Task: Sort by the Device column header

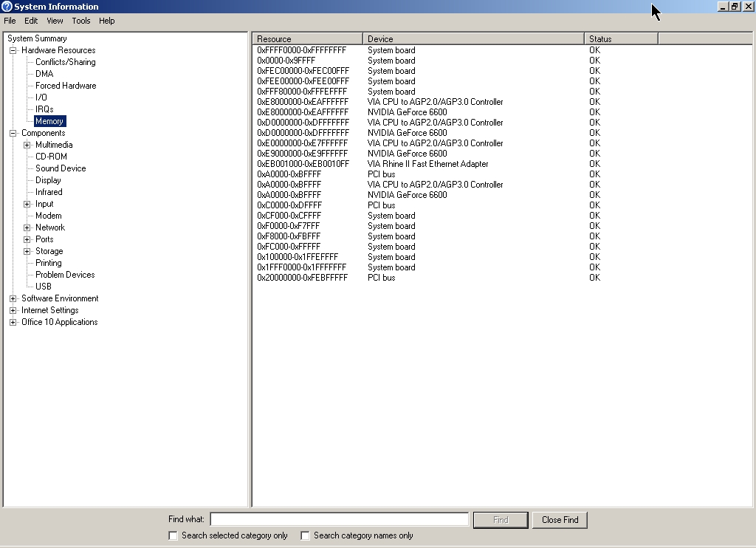Action: point(473,39)
